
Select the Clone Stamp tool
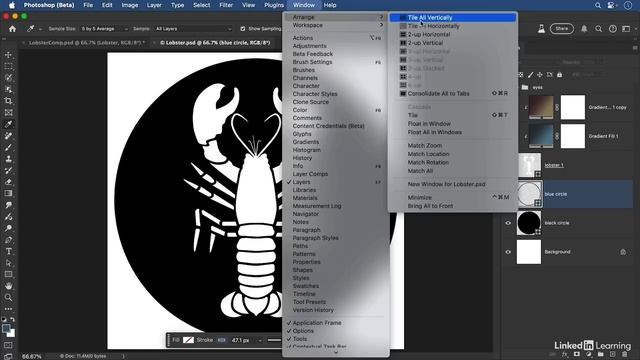tap(8, 159)
